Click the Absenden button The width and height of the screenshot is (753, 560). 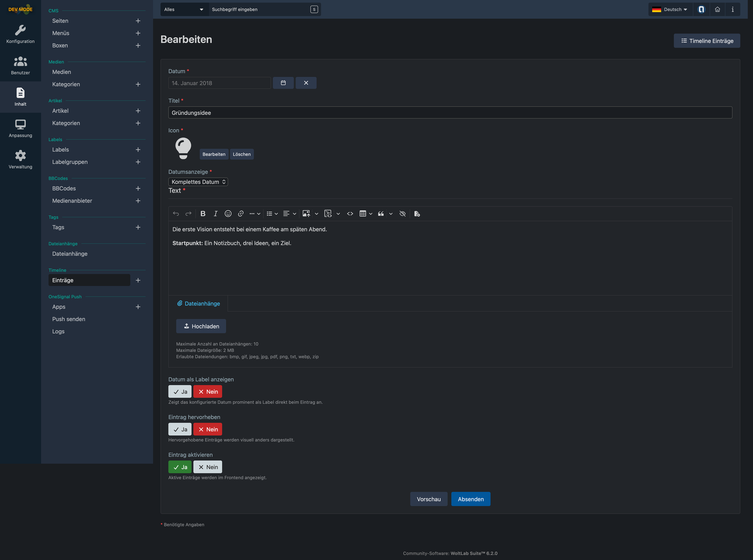tap(471, 499)
